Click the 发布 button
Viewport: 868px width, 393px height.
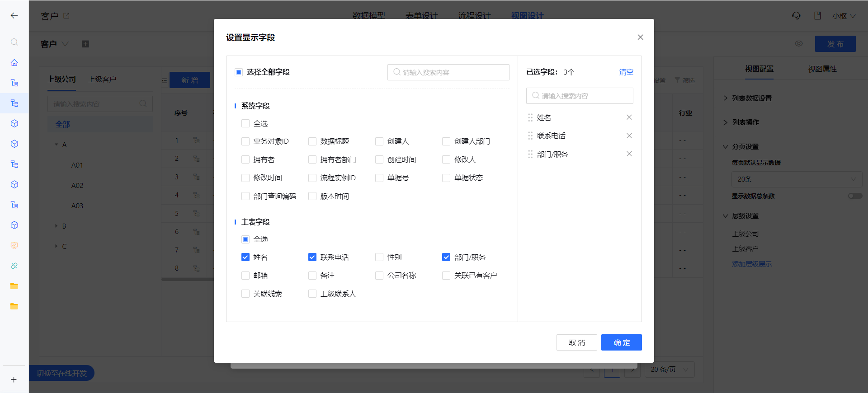(835, 44)
